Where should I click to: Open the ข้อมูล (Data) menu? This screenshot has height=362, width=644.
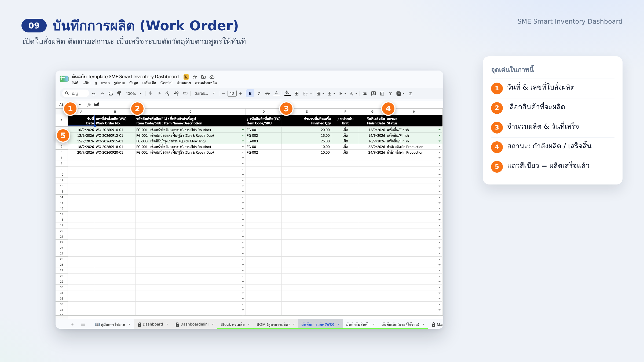coord(134,83)
